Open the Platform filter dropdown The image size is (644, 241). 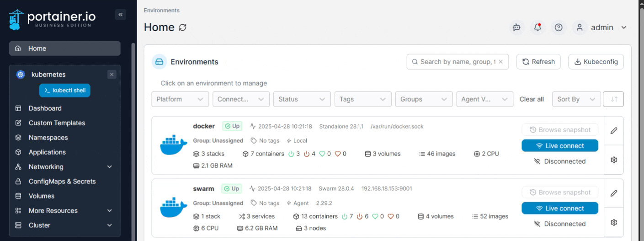click(x=180, y=99)
